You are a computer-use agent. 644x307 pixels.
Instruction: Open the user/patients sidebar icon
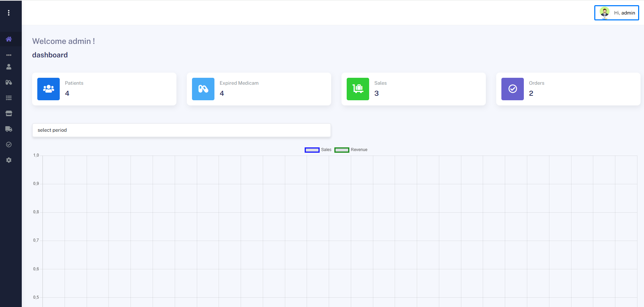coord(9,67)
